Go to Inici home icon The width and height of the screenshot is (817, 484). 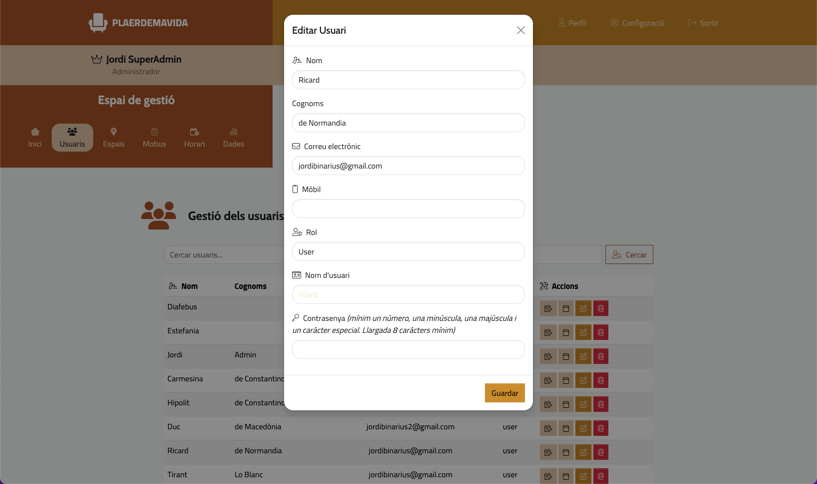(35, 137)
